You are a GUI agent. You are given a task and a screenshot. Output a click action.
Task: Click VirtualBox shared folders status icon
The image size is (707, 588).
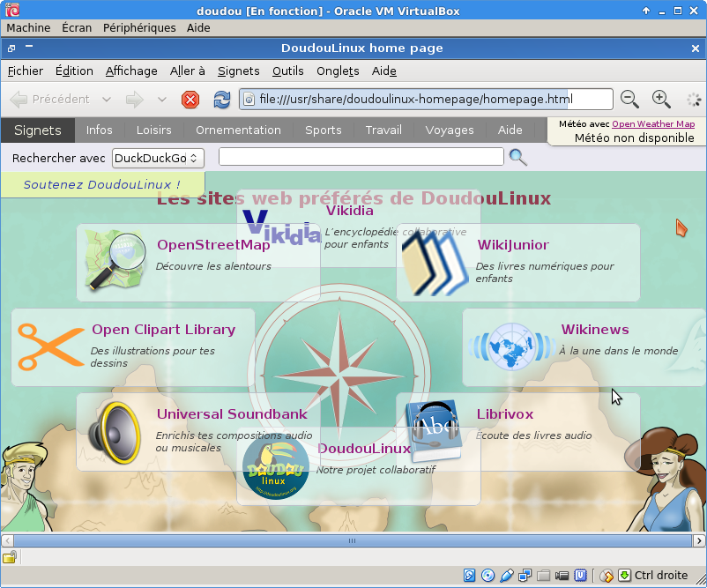pos(543,576)
